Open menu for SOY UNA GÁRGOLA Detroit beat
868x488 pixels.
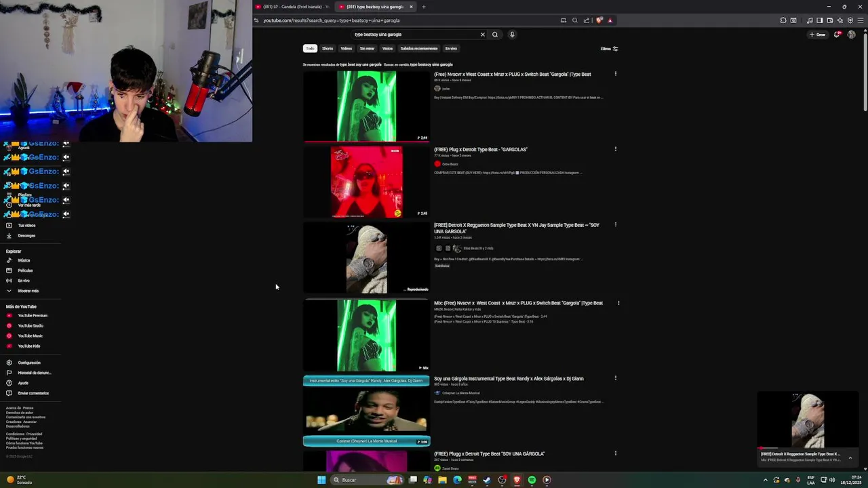tap(616, 453)
